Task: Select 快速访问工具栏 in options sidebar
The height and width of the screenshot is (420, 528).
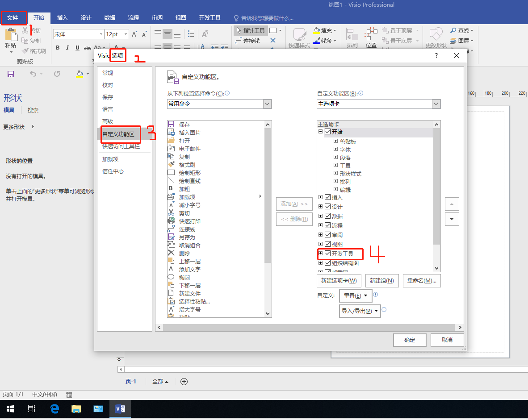Action: (x=121, y=146)
